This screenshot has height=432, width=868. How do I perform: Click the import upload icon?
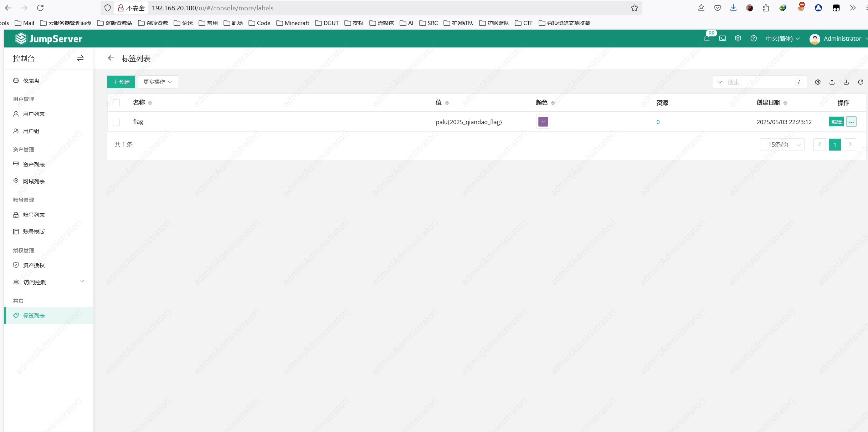pos(832,82)
